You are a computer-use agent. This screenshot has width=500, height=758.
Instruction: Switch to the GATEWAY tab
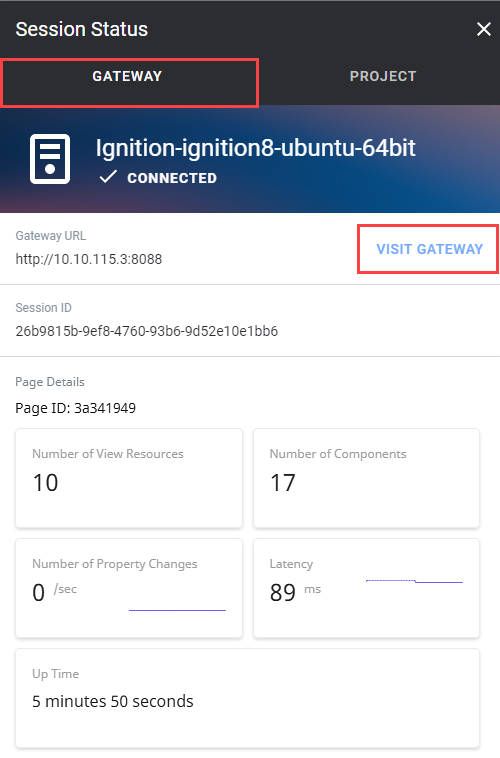pos(127,76)
